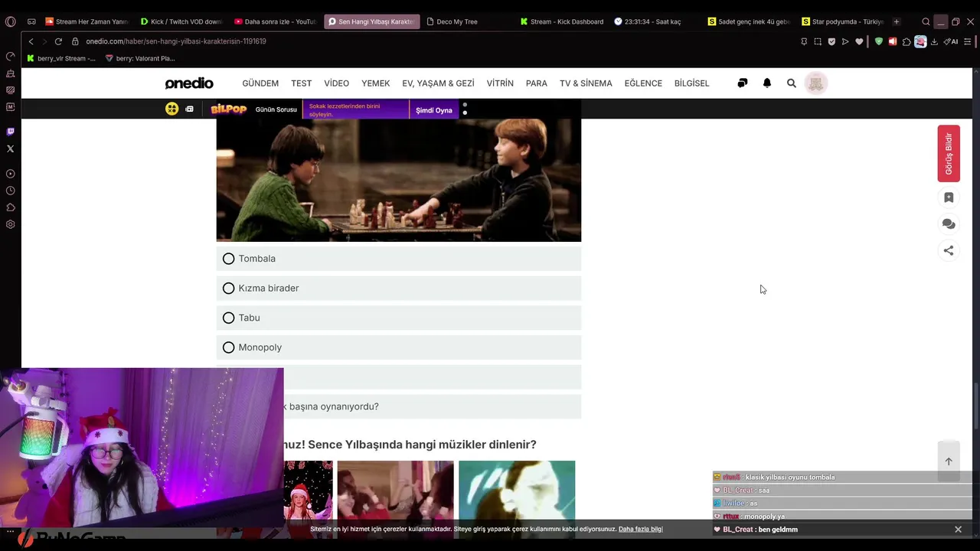The height and width of the screenshot is (551, 980).
Task: Reload the onedio page
Action: tap(58, 41)
